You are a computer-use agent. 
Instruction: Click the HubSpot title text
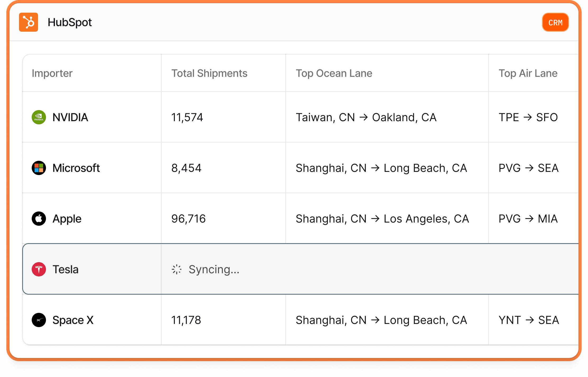click(x=70, y=22)
